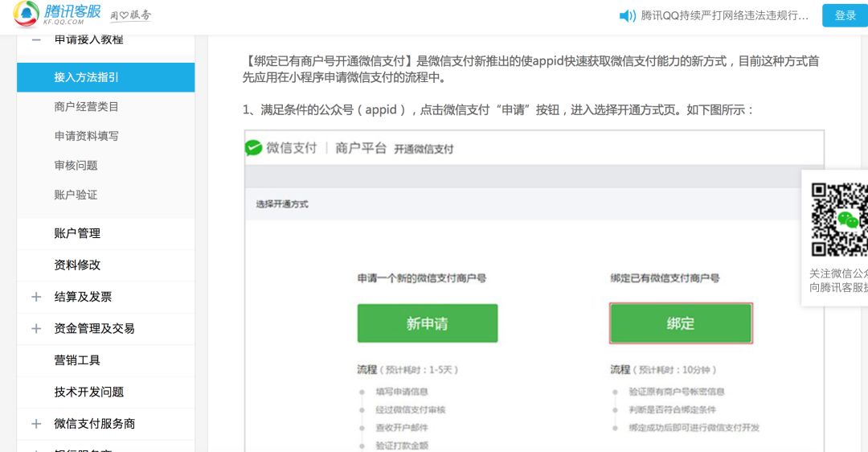Click 结算及发票 sidebar label

tap(83, 297)
